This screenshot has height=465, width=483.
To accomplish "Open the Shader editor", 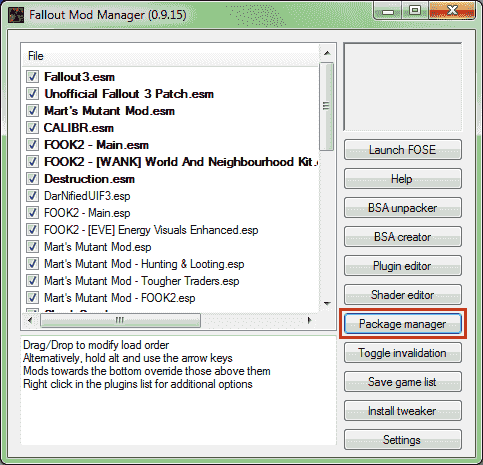I will [x=403, y=295].
